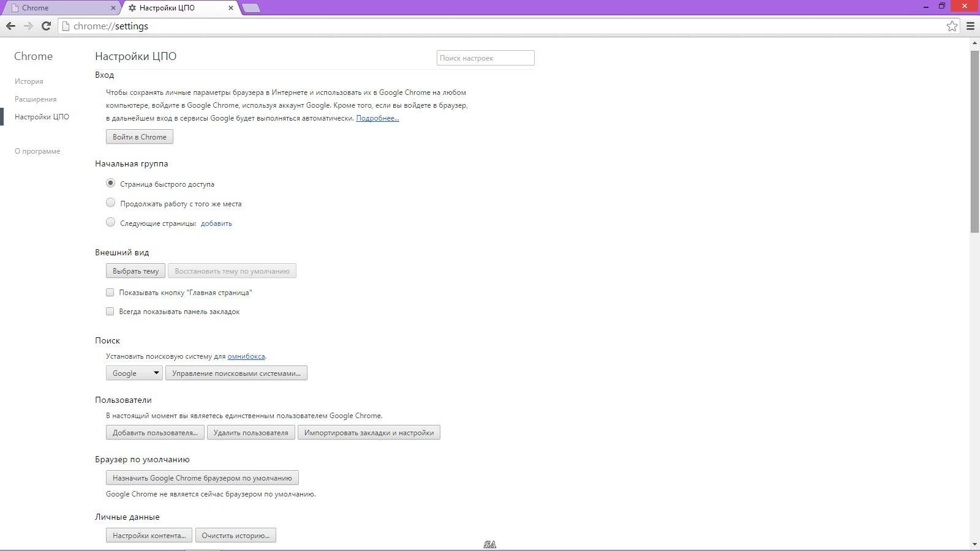Select the Следующие страницы radio option
This screenshot has height=551, width=980.
[110, 222]
